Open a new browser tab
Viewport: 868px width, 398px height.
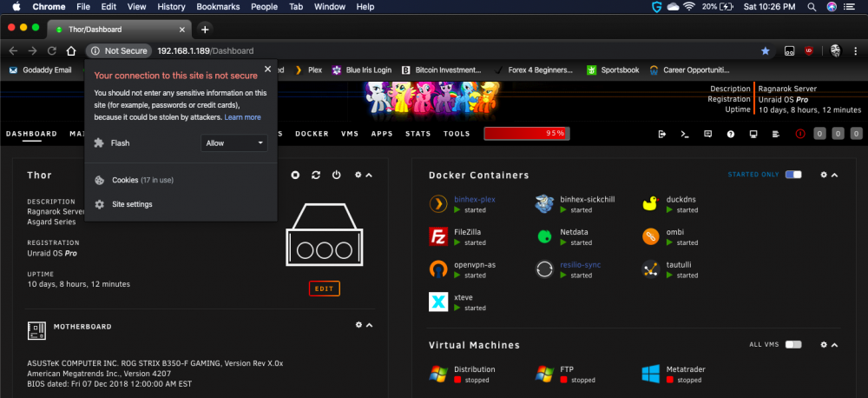205,30
